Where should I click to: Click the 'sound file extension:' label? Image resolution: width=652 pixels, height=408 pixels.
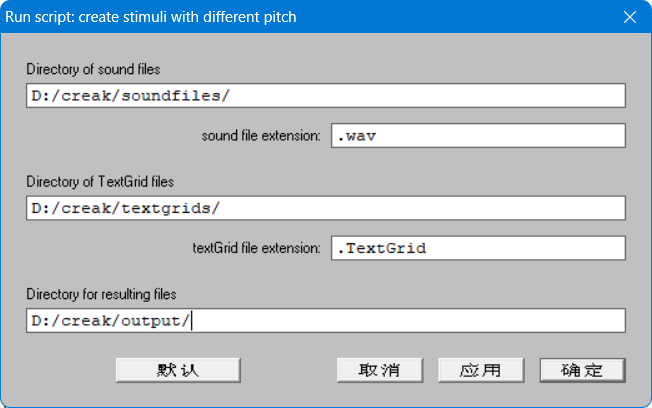261,136
